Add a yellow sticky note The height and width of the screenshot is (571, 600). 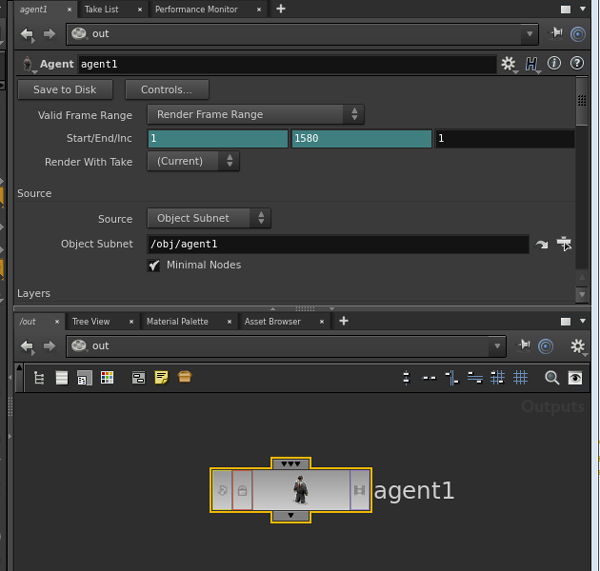click(161, 377)
